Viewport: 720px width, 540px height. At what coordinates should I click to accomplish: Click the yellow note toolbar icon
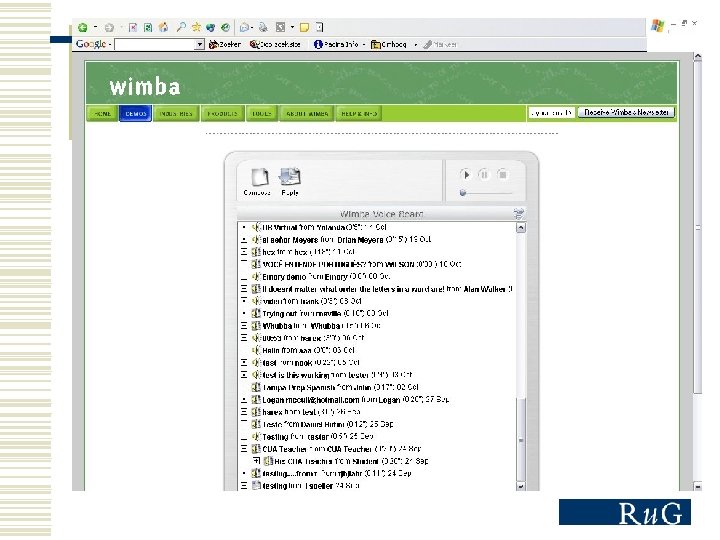[x=304, y=28]
